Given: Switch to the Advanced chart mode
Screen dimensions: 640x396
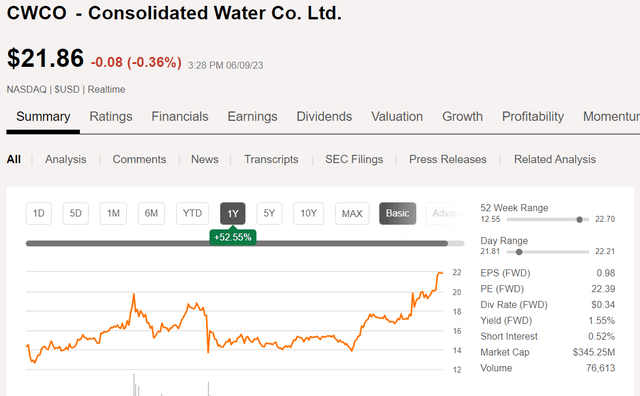Looking at the screenshot, I should (x=446, y=214).
